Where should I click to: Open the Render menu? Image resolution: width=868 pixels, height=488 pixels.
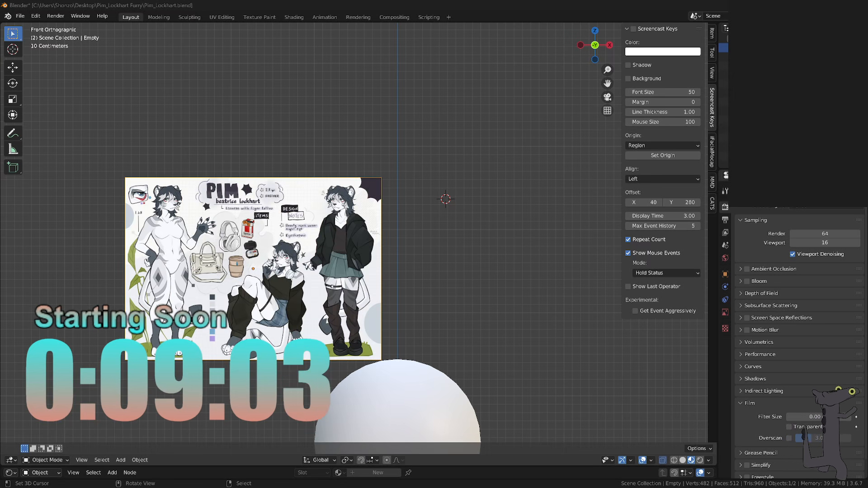click(x=56, y=16)
